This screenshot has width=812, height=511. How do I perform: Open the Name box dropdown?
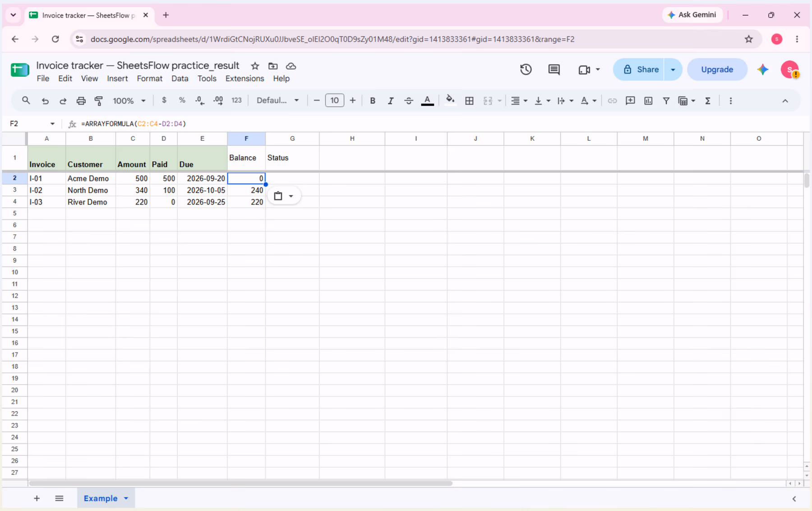(x=52, y=124)
